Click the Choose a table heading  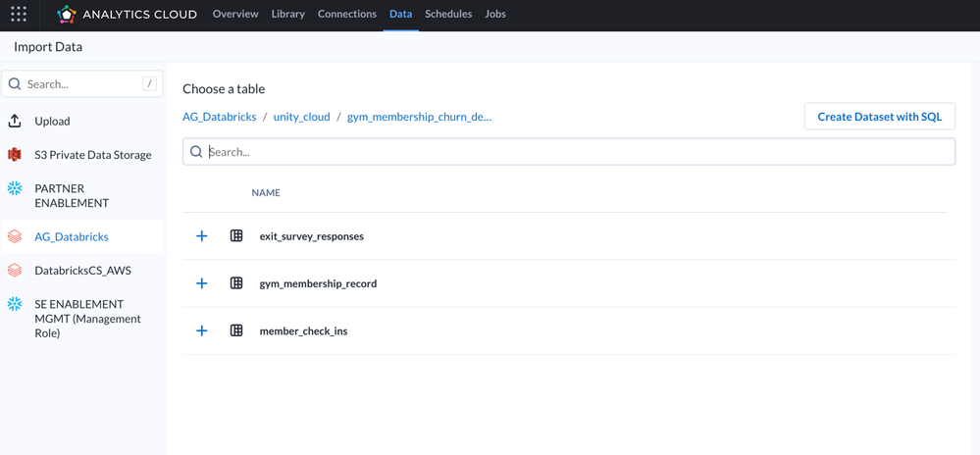224,89
